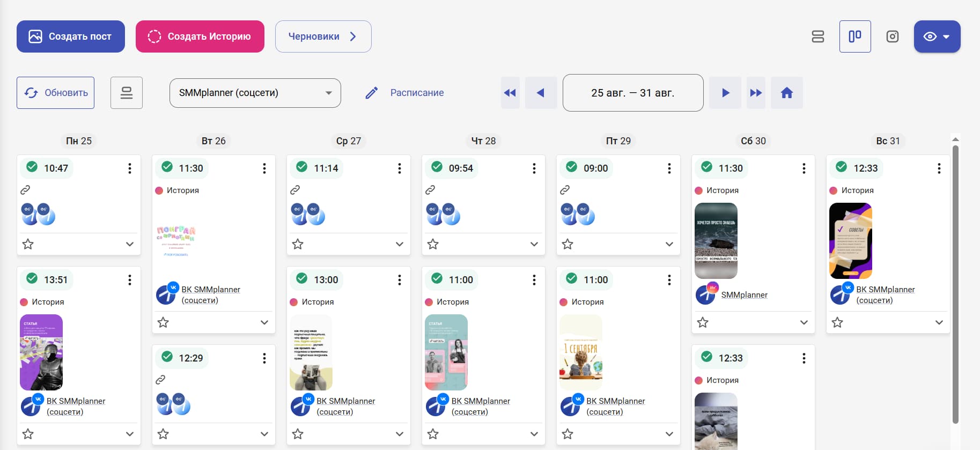The width and height of the screenshot is (980, 450).
Task: Open three-dot menu of Thursday 09:54 post
Action: tap(534, 168)
